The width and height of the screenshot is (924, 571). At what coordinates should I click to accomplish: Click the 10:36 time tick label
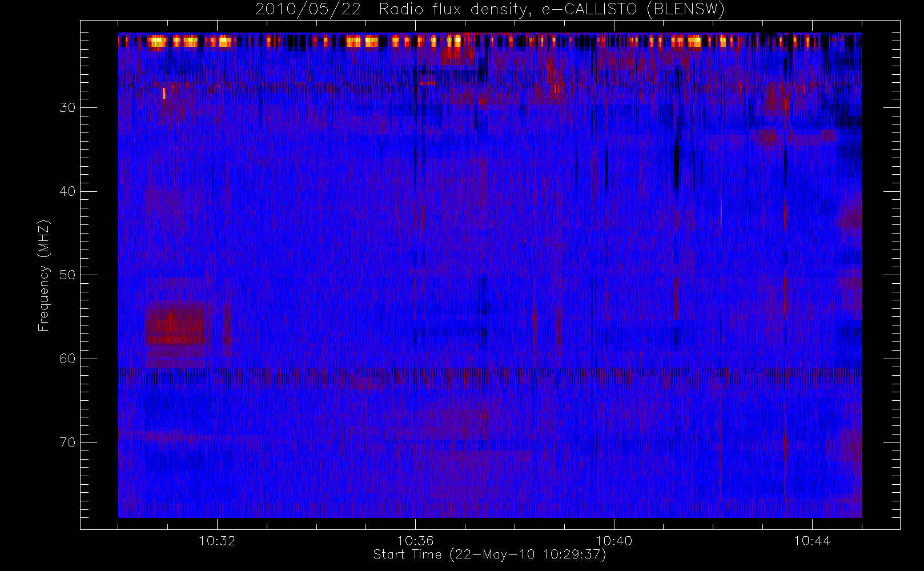pyautogui.click(x=416, y=541)
